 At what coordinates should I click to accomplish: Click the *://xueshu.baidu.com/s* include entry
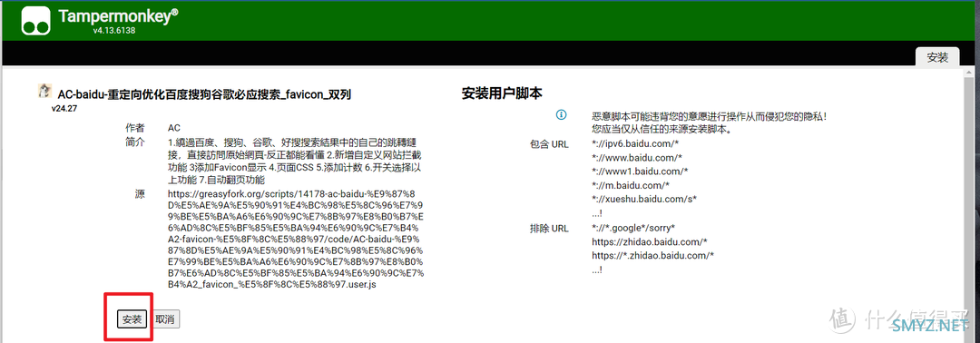tap(644, 200)
